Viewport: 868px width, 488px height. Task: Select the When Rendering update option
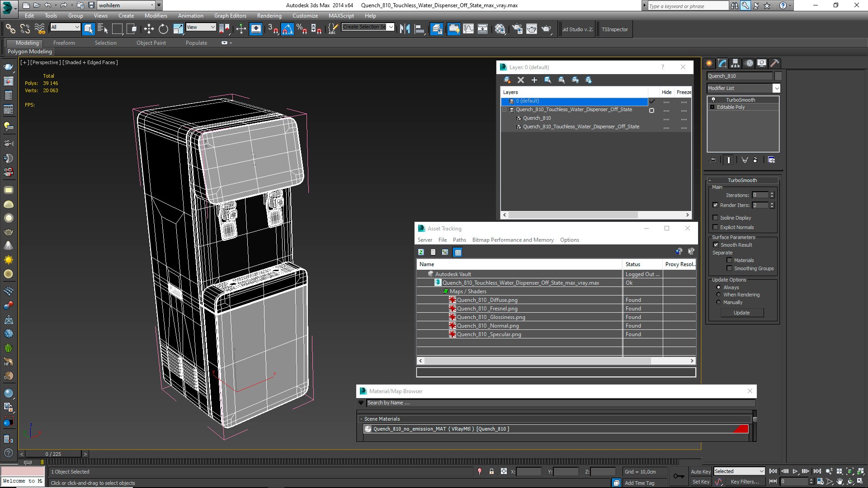718,295
